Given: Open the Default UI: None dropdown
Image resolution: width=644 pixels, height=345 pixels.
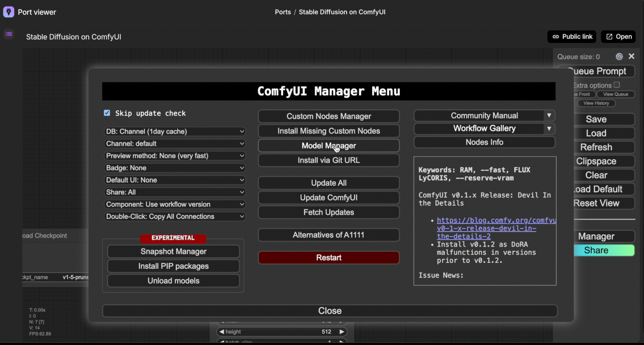Looking at the screenshot, I should click(x=175, y=180).
